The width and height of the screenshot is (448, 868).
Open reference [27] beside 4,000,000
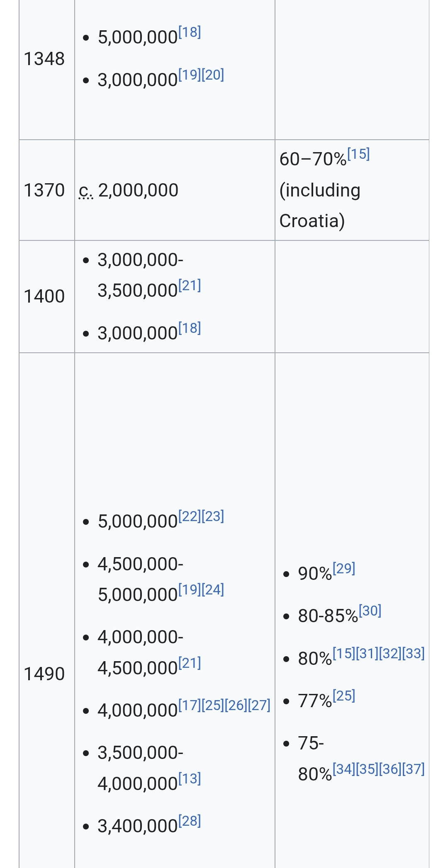259,706
